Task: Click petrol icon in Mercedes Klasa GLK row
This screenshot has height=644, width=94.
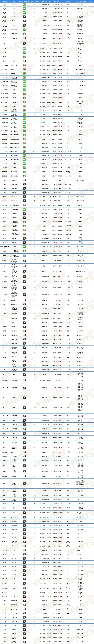Action: 24,247
